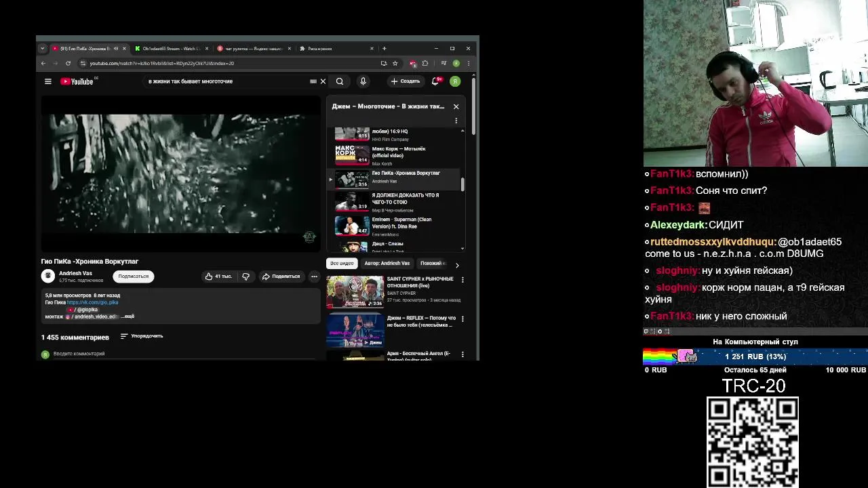Screen dimensions: 868x488
Task: Open the Andriesh Vas channel name
Action: click(x=75, y=273)
